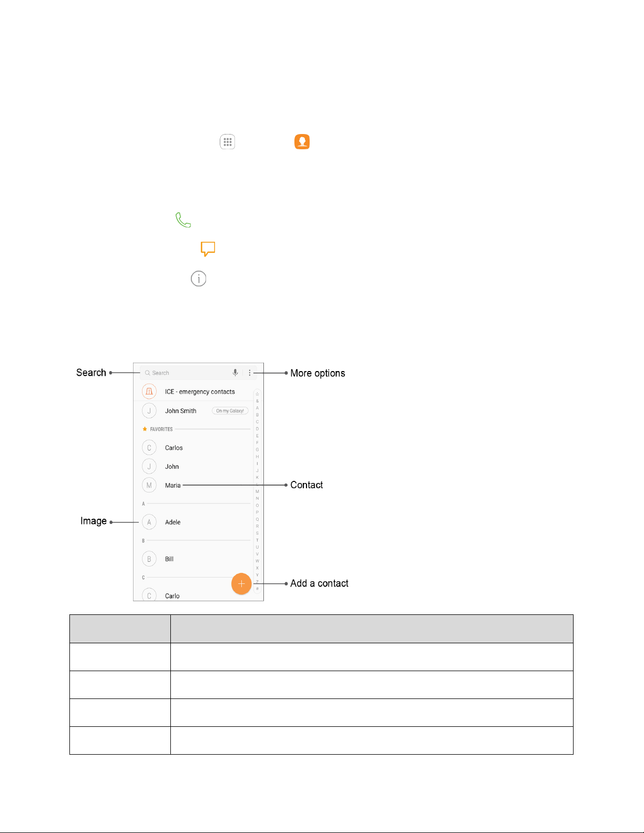Tap the On my Galaxy! badge
The image size is (644, 833).
[230, 411]
